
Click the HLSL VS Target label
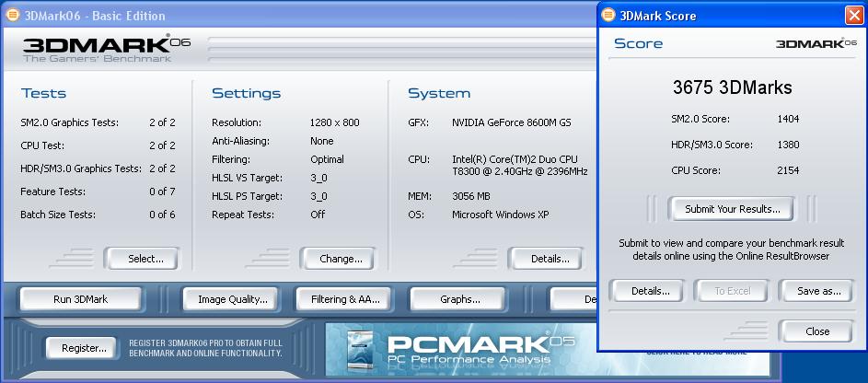click(247, 178)
